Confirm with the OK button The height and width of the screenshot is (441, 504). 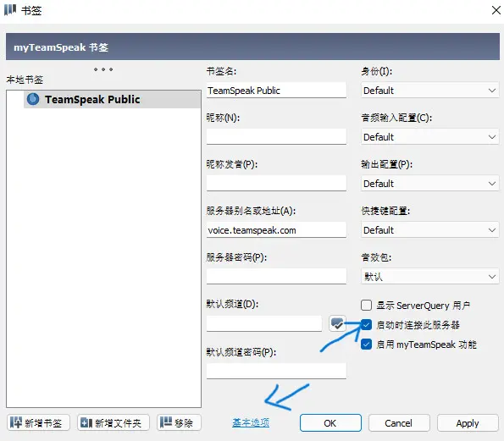[x=330, y=422]
